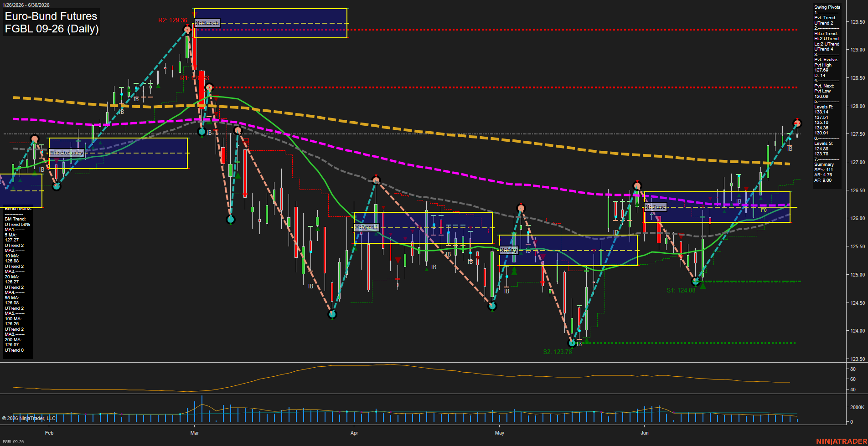This screenshot has height=446, width=868.
Task: Click the 127.00 price axis label
Action: pyautogui.click(x=858, y=162)
